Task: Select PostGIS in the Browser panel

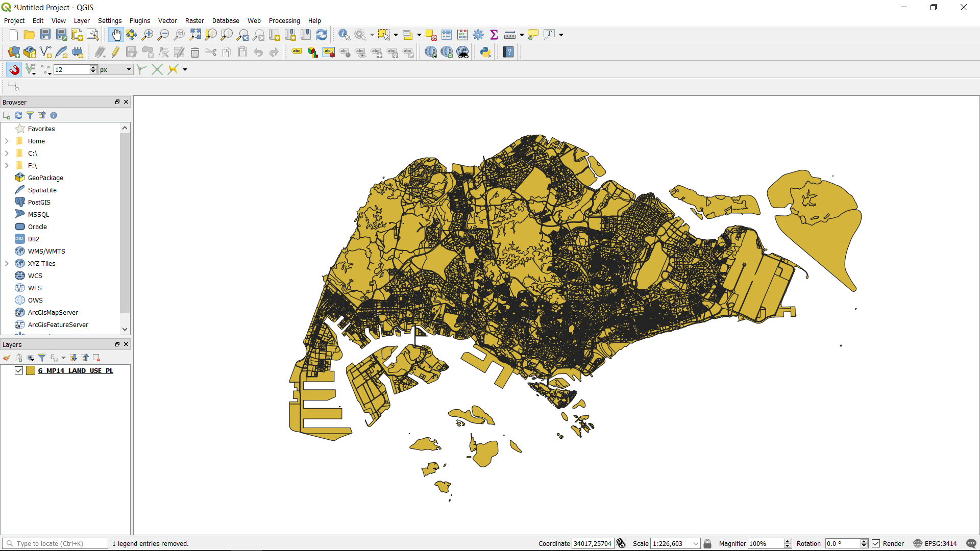Action: [39, 202]
